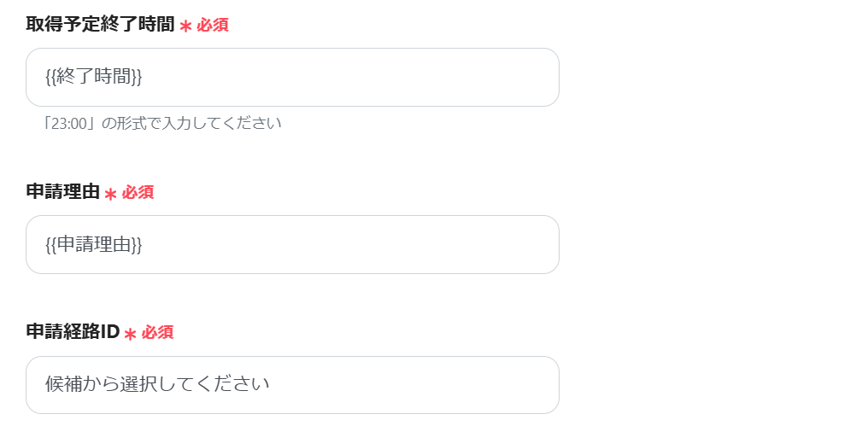Click blank area right of 取得予定終了時間 field

pos(709,78)
